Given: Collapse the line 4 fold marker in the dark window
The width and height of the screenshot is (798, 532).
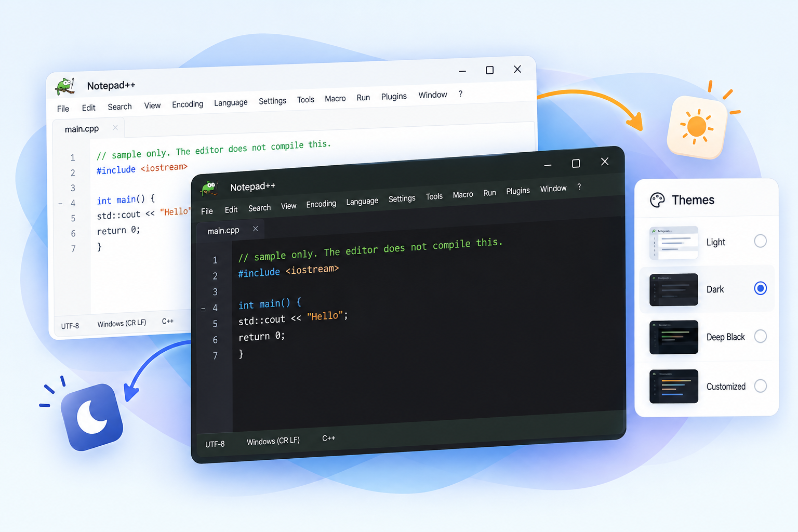Looking at the screenshot, I should [203, 309].
